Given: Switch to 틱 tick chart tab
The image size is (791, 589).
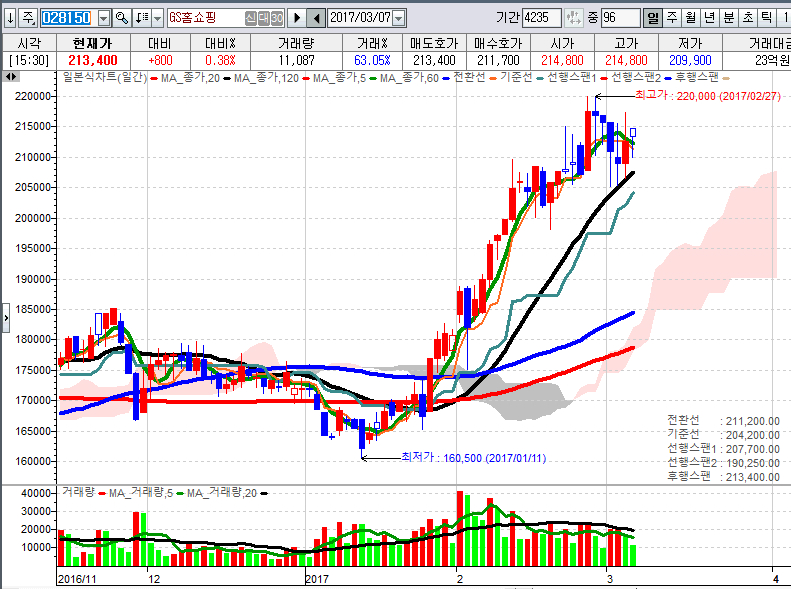Looking at the screenshot, I should 765,18.
